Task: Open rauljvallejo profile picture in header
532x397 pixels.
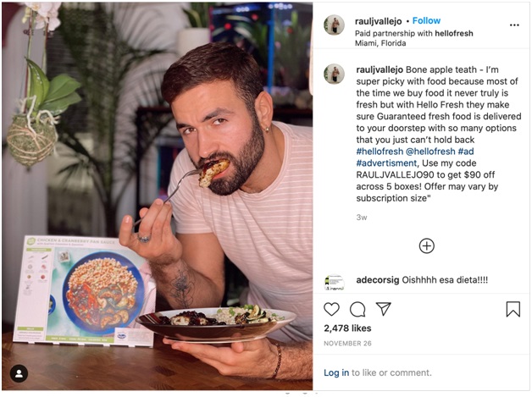Action: pos(334,25)
